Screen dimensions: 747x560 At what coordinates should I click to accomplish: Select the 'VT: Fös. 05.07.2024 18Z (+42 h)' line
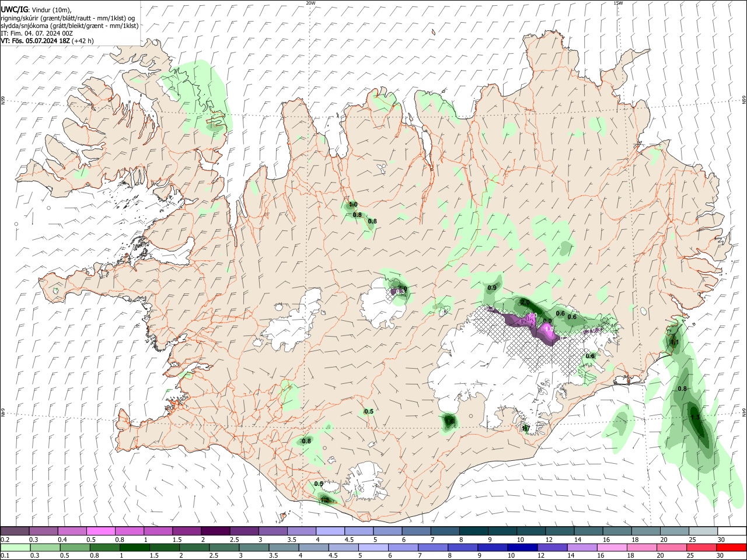pyautogui.click(x=47, y=41)
